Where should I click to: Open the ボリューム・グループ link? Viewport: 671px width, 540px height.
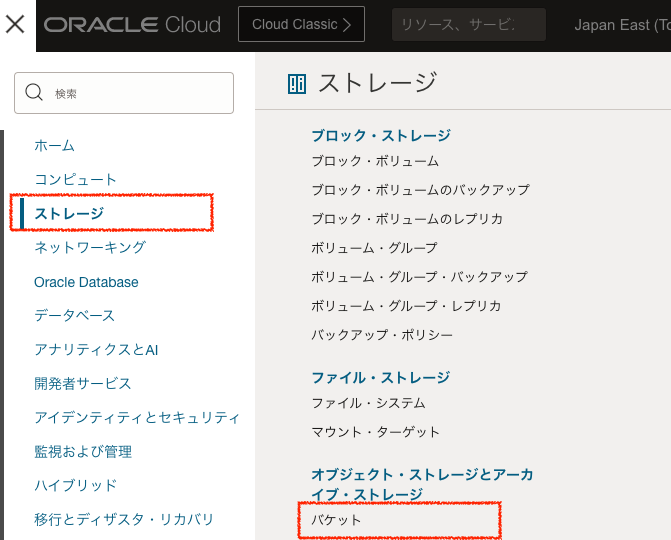pos(374,247)
